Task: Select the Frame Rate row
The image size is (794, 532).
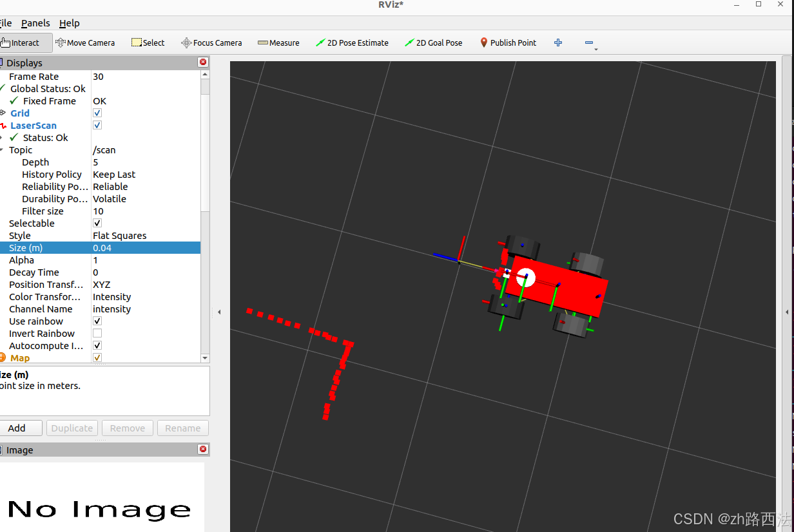Action: coord(100,77)
